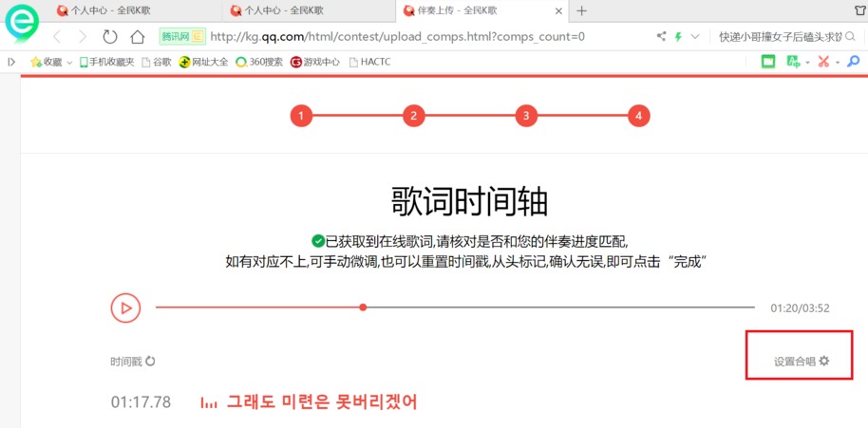Click the 01:20/03:52 playback time text
The height and width of the screenshot is (428, 868).
800,308
